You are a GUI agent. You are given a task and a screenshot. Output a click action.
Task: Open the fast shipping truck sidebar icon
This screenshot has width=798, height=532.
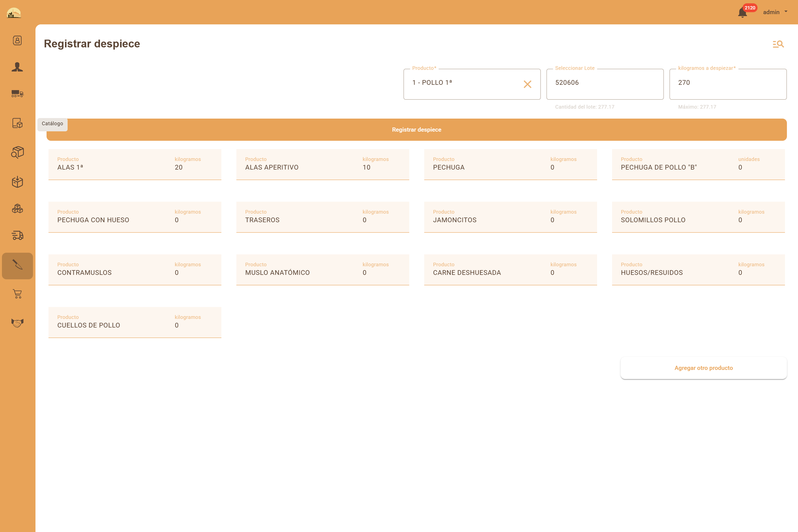tap(17, 235)
